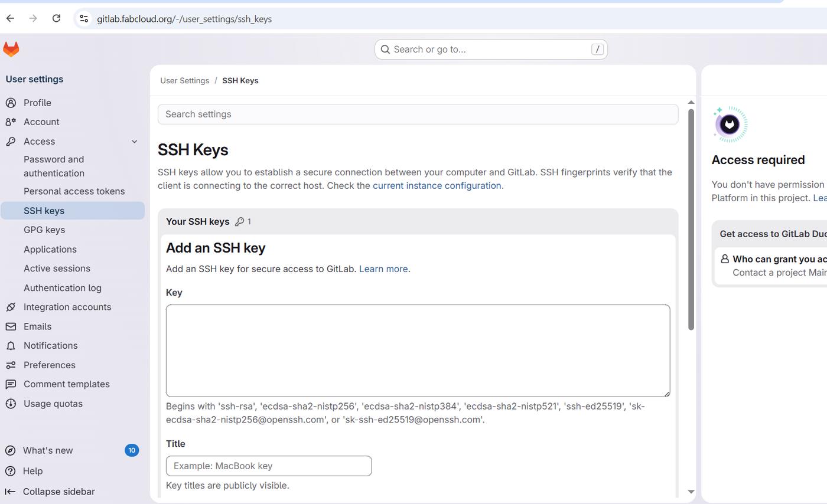
Task: Click the magnifier icon in search bar
Action: click(x=385, y=49)
